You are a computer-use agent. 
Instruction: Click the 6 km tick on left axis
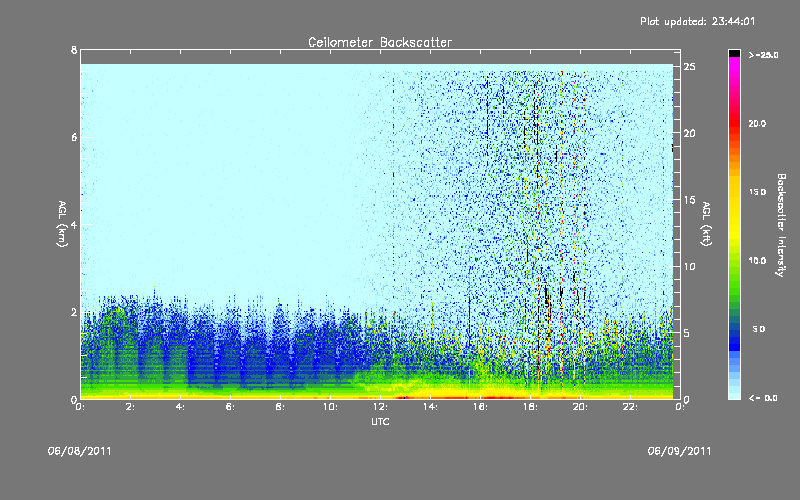coord(74,137)
